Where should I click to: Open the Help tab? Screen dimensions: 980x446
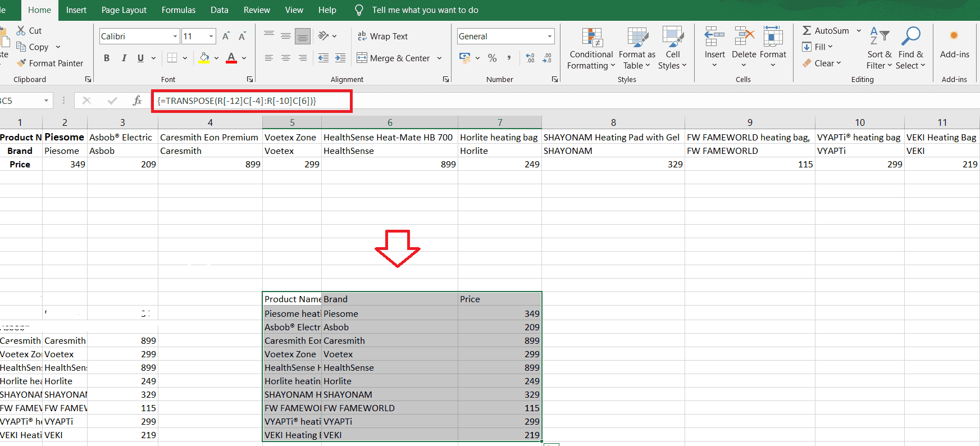click(327, 10)
